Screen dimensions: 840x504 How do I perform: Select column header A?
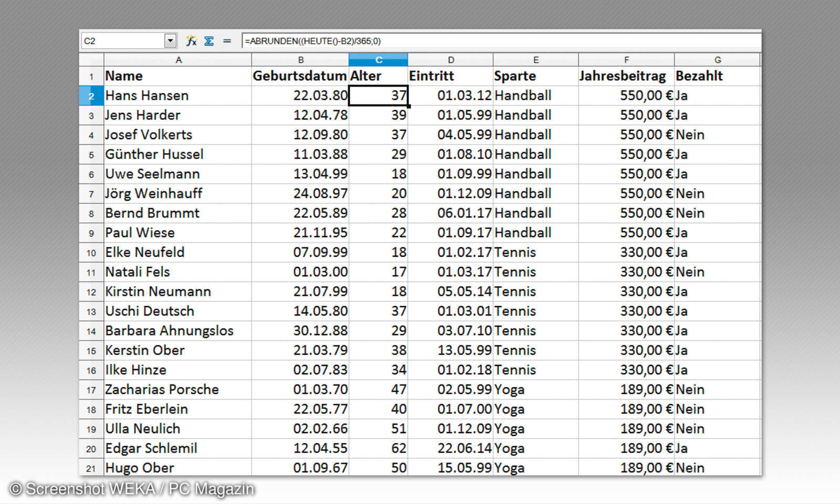click(178, 60)
